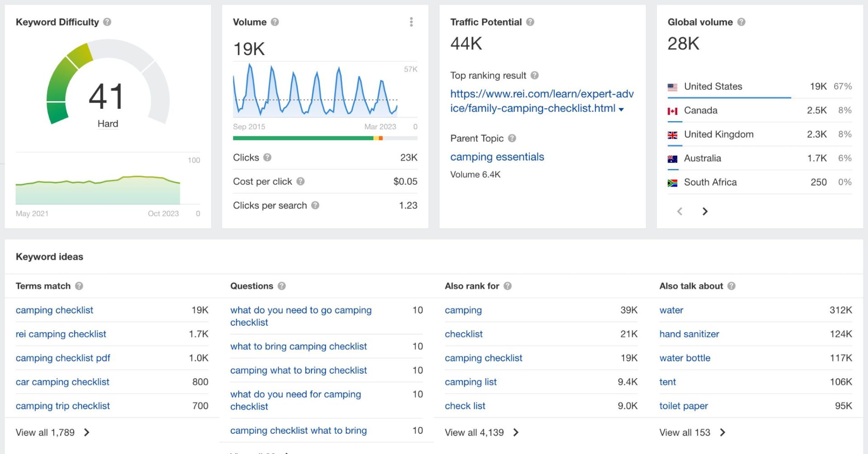868x454 pixels.
Task: Click help icon next to Questions heading
Action: point(282,286)
